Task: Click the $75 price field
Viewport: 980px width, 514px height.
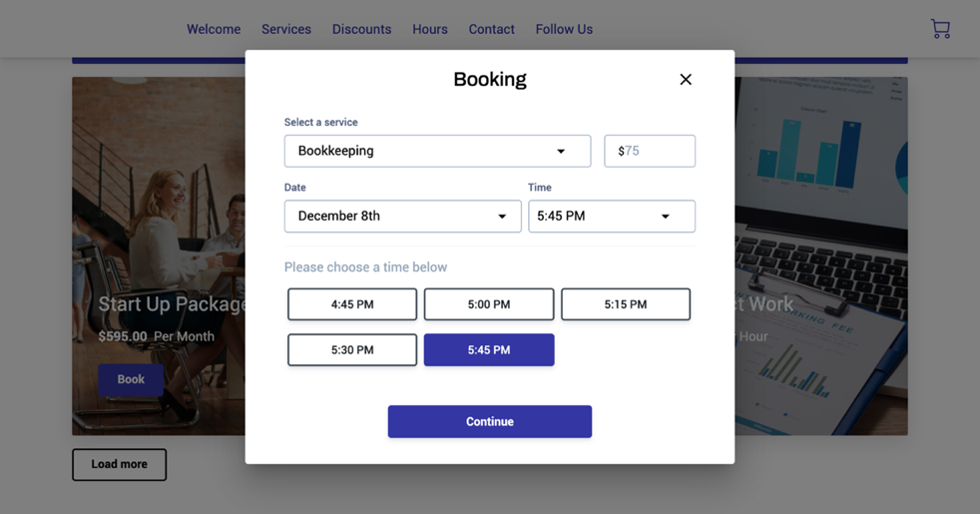Action: (650, 152)
